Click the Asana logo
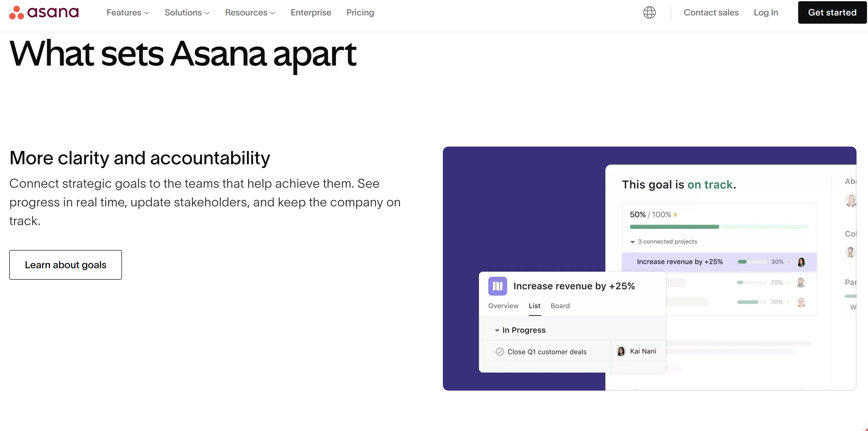Screen dimensions: 868x431 pos(44,12)
